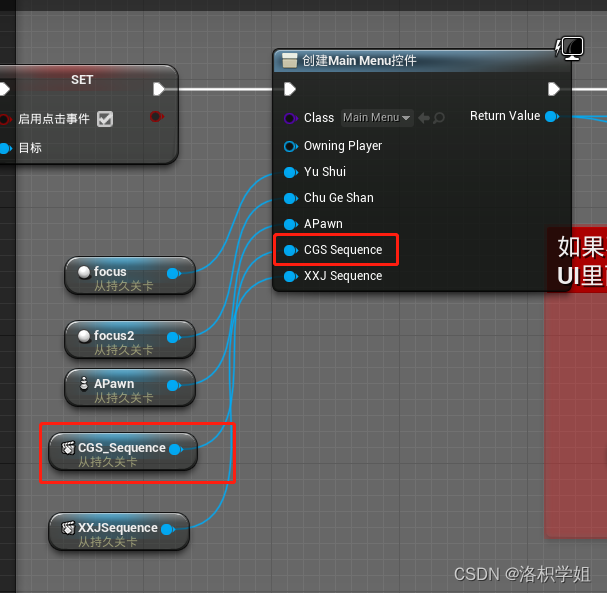Click the clapperboard icon on XXJSequence node

pos(68,528)
